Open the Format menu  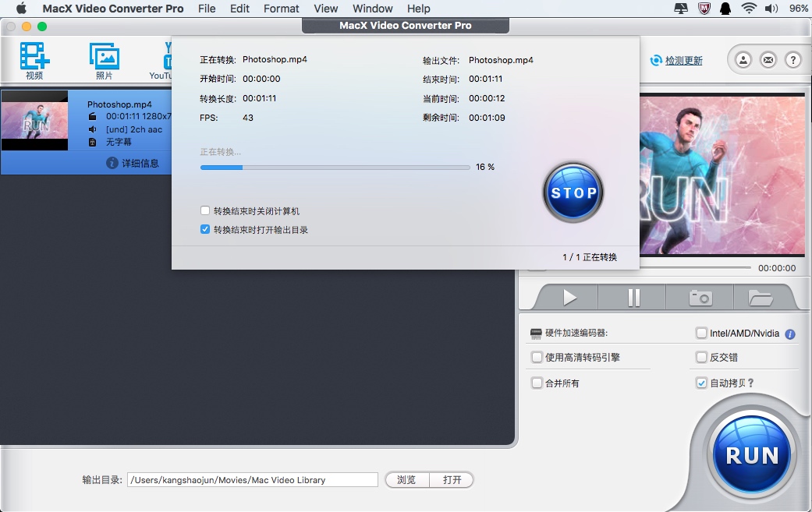coord(281,9)
